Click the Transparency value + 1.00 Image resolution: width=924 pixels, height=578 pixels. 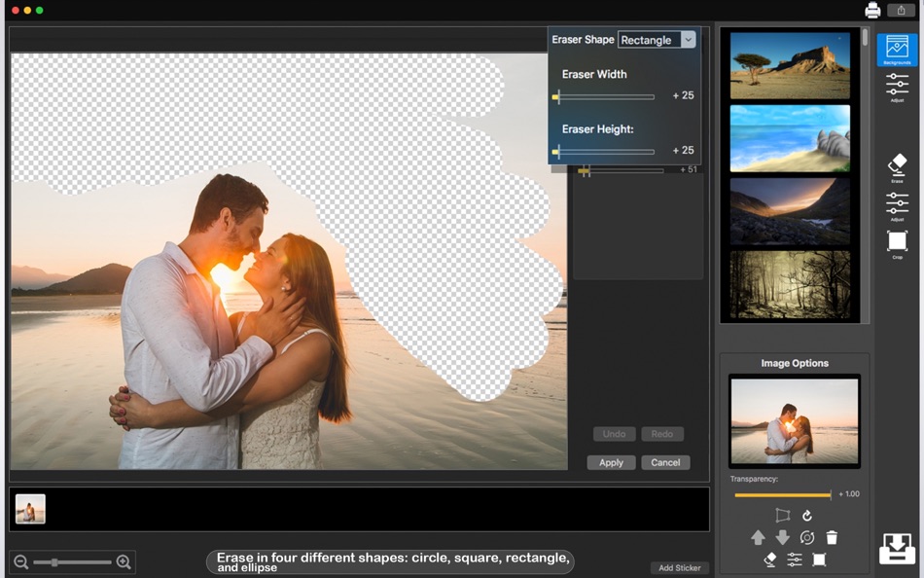[x=849, y=494]
